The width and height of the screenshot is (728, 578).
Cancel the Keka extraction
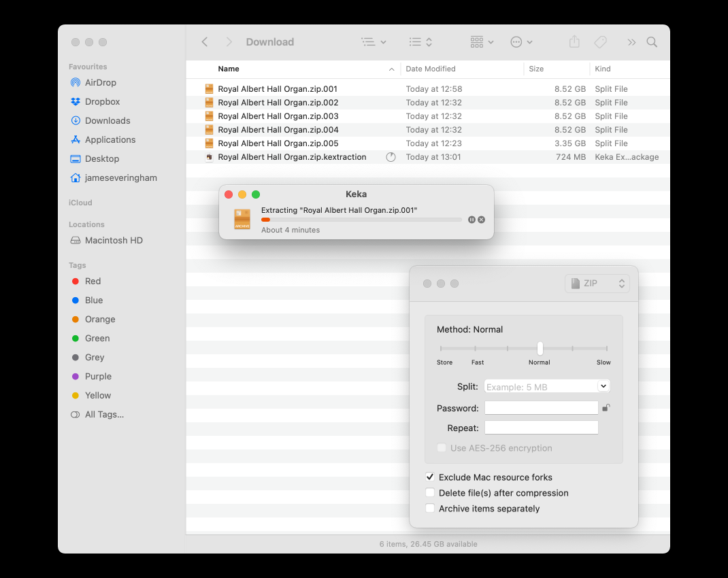[x=482, y=220]
